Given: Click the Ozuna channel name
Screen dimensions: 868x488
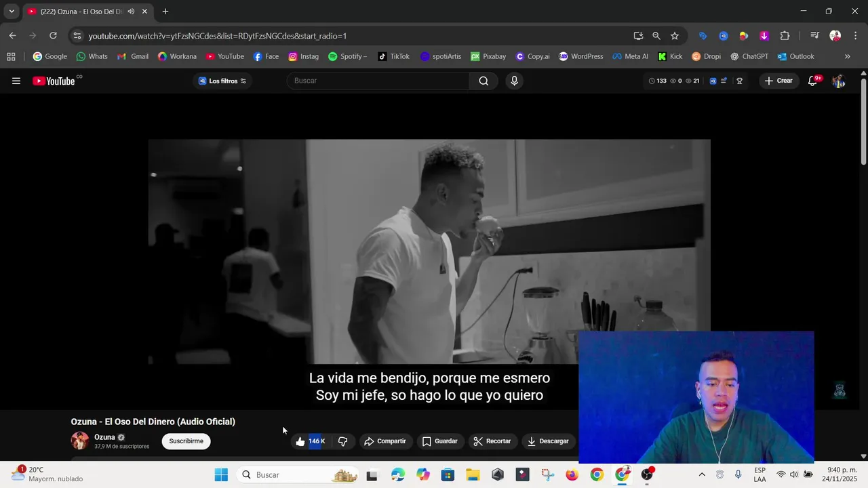Looking at the screenshot, I should click(104, 437).
